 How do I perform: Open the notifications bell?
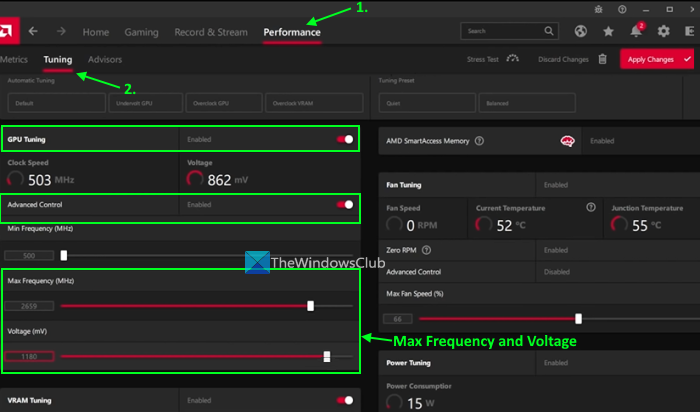636,32
